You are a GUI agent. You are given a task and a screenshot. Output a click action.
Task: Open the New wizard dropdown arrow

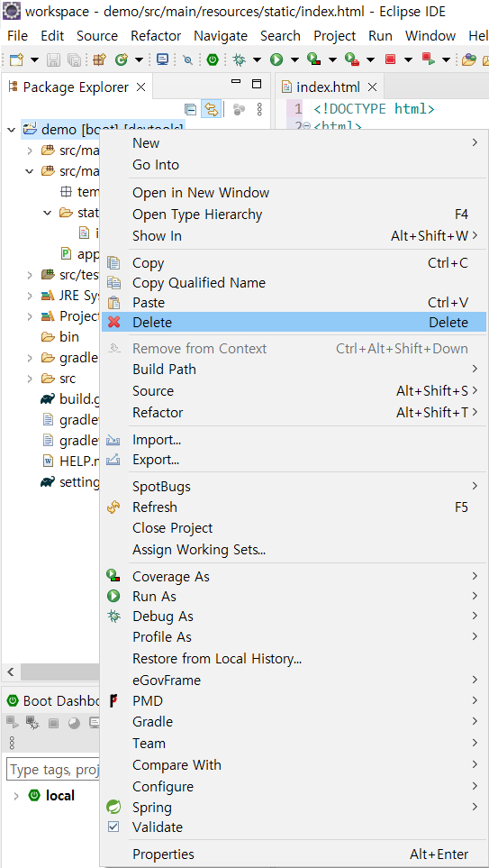pyautogui.click(x=34, y=59)
